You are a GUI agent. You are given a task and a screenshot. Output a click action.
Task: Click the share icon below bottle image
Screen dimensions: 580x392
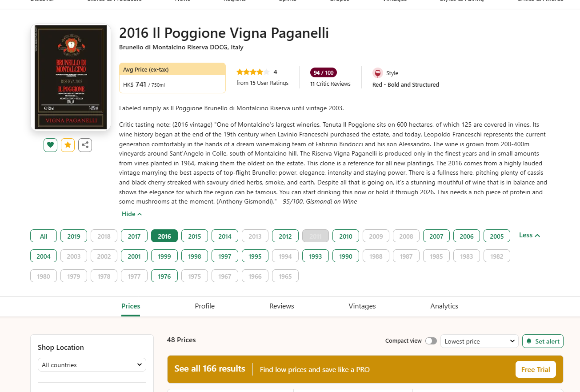[x=85, y=145]
